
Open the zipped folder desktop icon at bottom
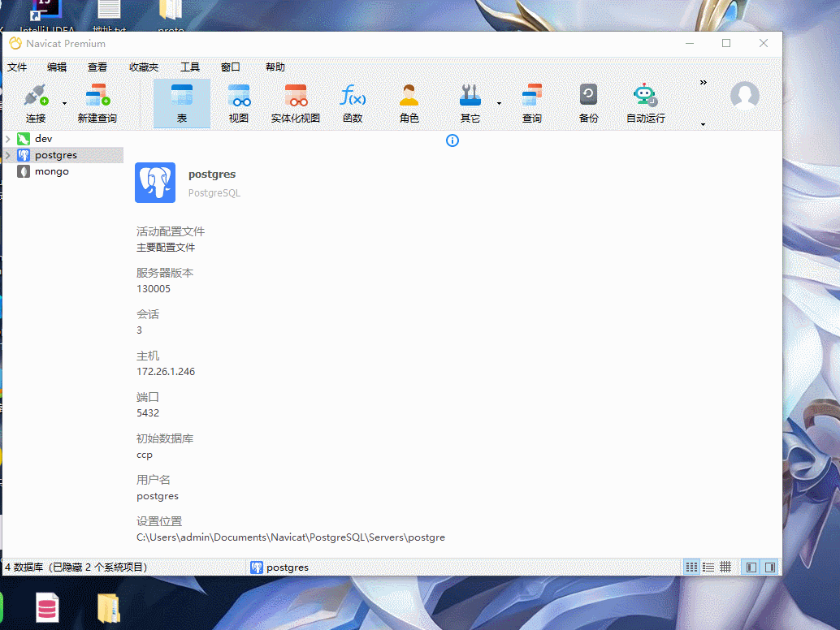tap(109, 608)
